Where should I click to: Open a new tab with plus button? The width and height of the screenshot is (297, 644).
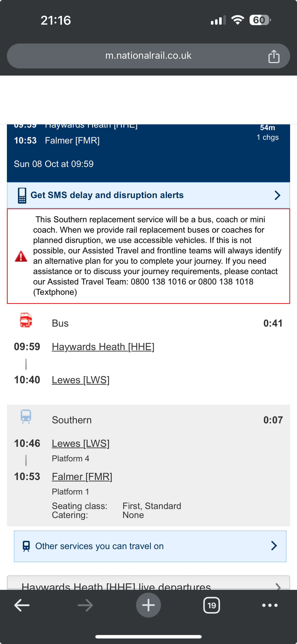pos(148,605)
